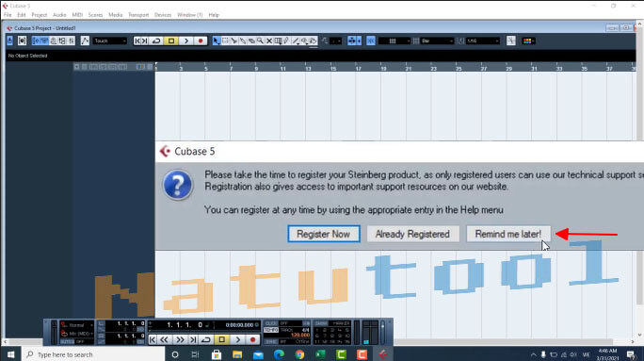
Task: Toggle Snap on/off button
Action: pyautogui.click(x=370, y=41)
